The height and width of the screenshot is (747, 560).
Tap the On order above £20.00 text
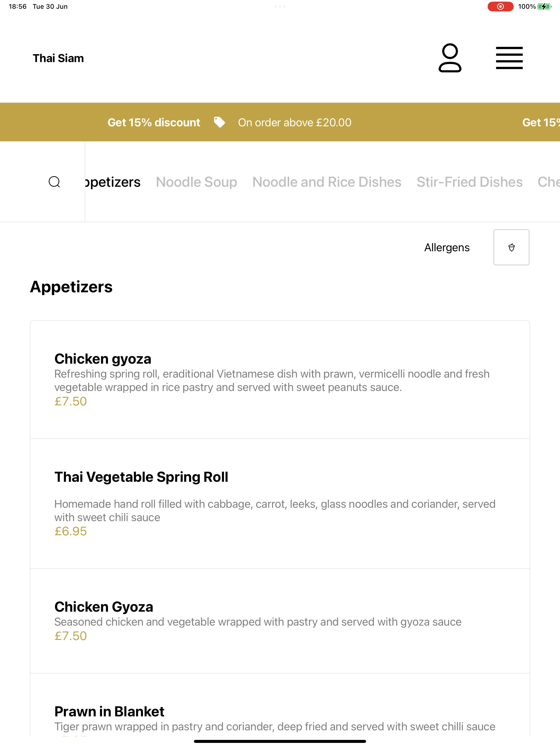tap(294, 122)
